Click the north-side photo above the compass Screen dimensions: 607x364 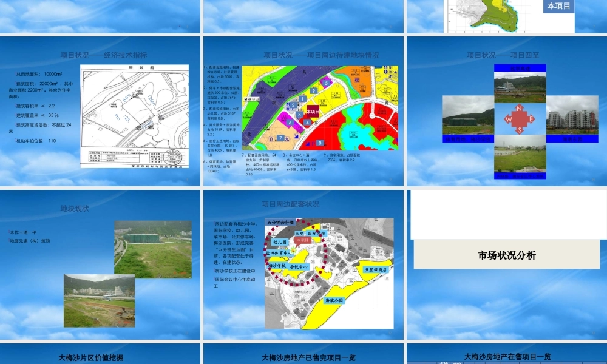[x=520, y=87]
